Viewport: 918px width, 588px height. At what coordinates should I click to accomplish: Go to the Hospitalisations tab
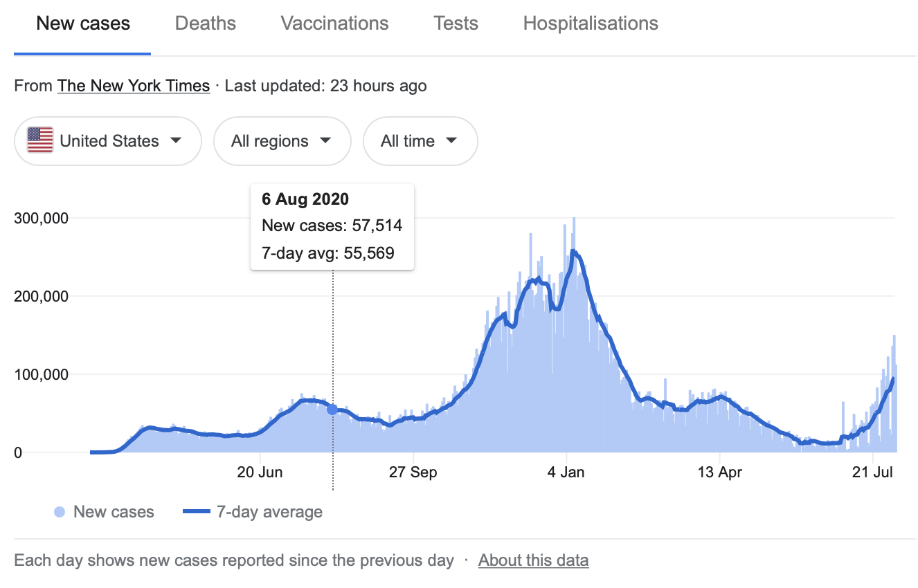591,24
